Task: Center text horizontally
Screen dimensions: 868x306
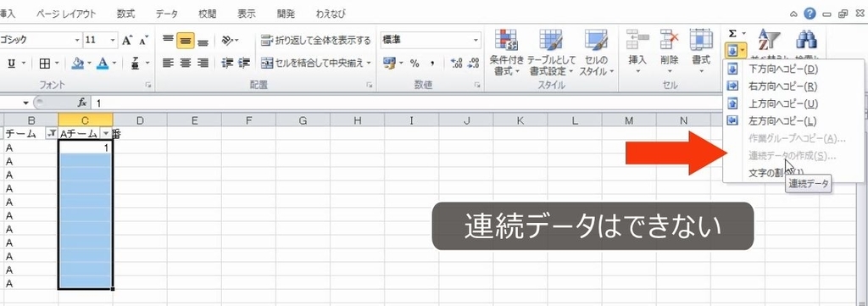Action: pos(186,64)
